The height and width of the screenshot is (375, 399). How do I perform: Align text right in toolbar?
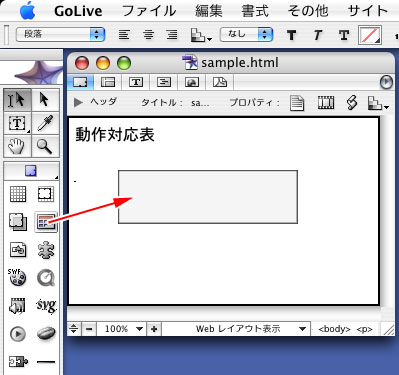point(172,35)
